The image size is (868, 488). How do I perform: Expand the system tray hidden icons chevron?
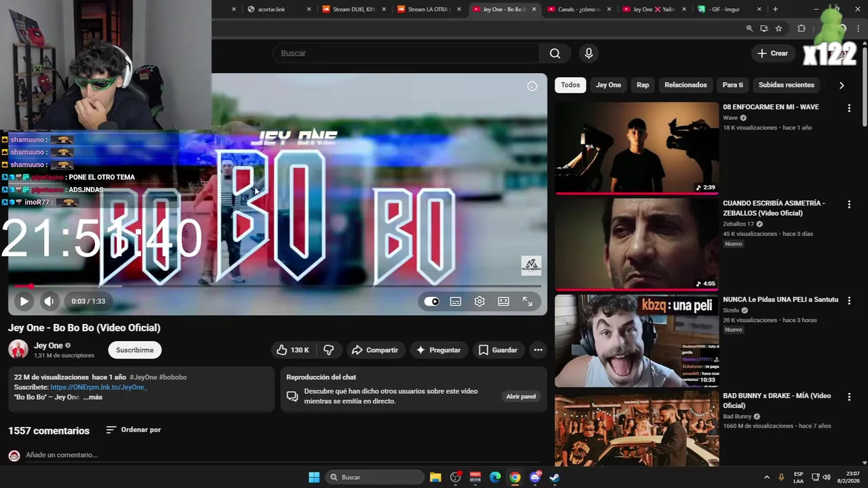pyautogui.click(x=767, y=477)
